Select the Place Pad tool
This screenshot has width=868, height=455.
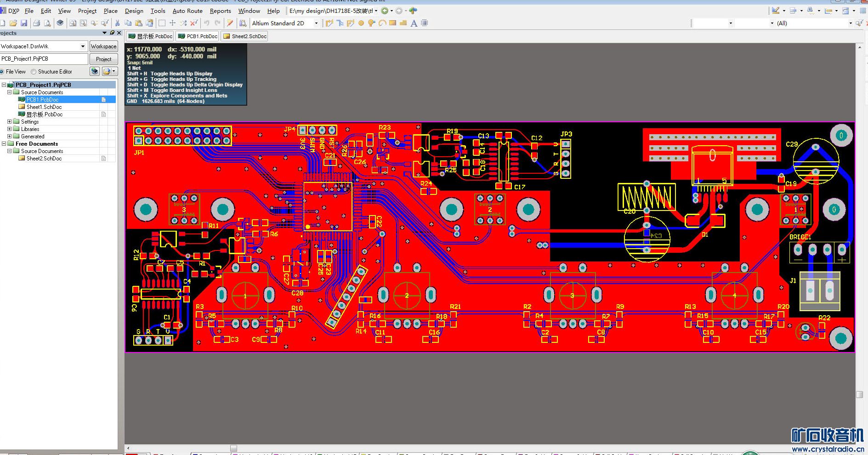point(361,23)
